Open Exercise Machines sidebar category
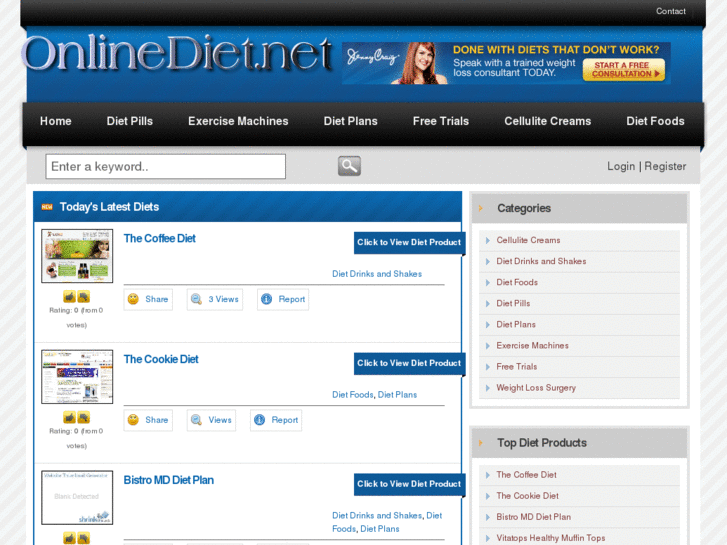Image resolution: width=727 pixels, height=545 pixels. [x=532, y=346]
